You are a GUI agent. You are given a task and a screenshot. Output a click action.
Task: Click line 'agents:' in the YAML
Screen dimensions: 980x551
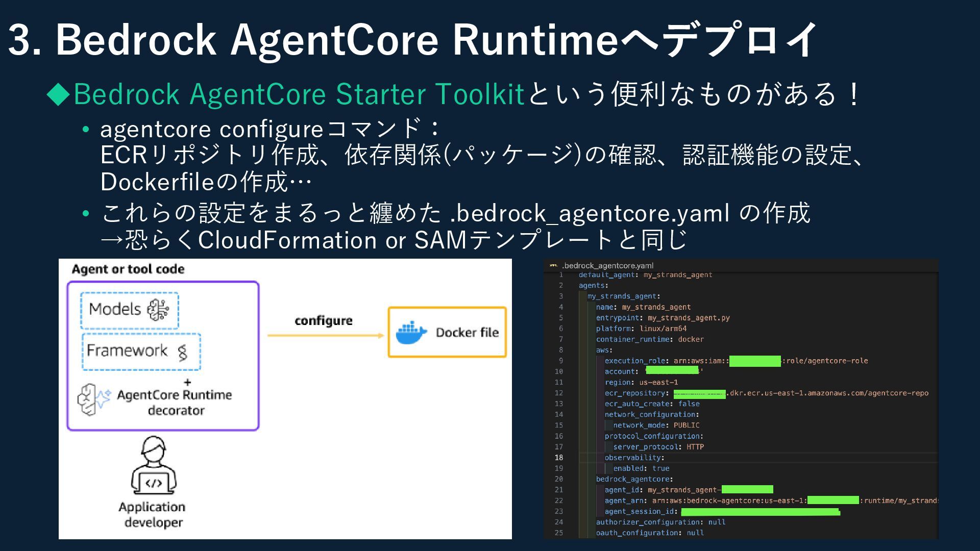click(593, 286)
